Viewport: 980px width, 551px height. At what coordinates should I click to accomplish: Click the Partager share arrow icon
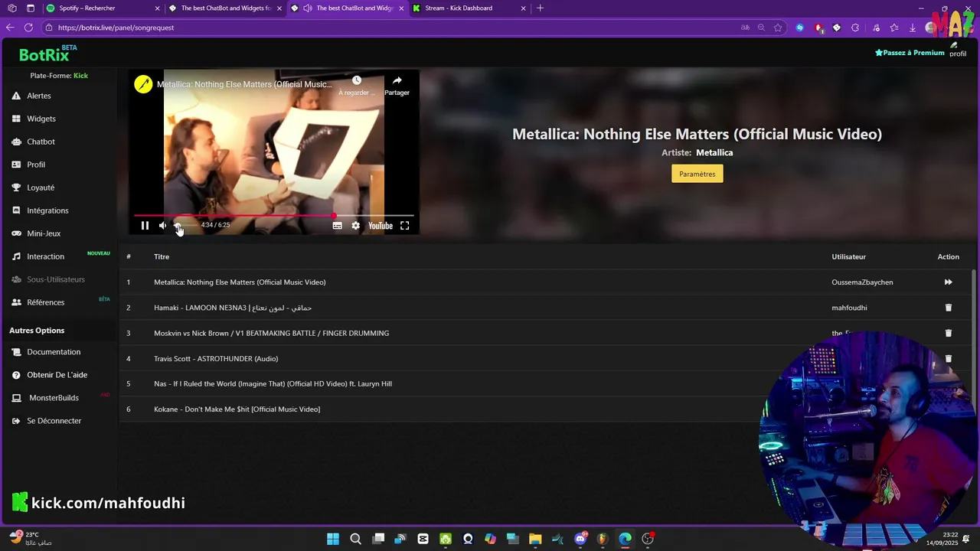click(397, 80)
